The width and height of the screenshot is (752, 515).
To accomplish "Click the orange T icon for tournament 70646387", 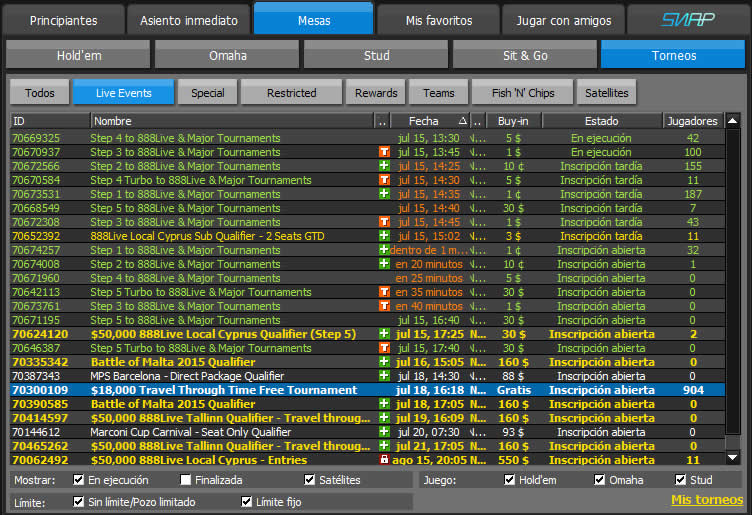I will click(384, 348).
